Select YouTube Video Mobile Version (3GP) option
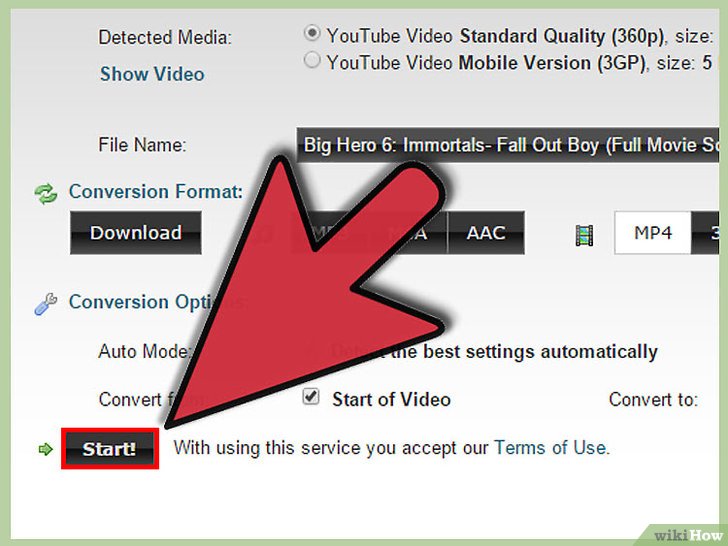Viewport: 728px width, 546px height. tap(312, 60)
